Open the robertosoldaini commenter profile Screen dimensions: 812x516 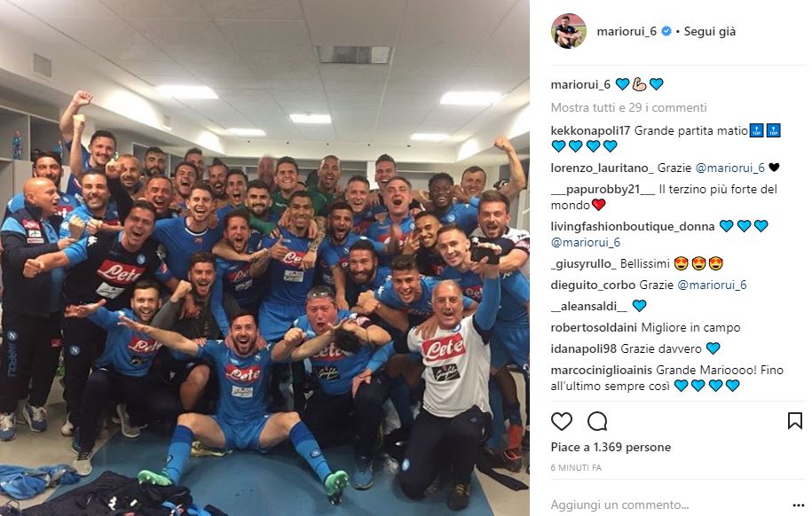pyautogui.click(x=594, y=328)
